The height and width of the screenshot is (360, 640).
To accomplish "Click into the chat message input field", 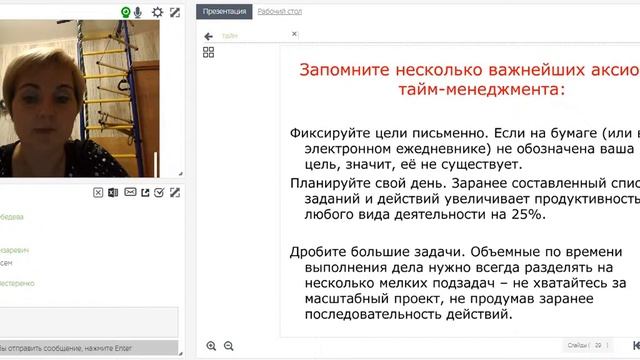I will pyautogui.click(x=89, y=323).
